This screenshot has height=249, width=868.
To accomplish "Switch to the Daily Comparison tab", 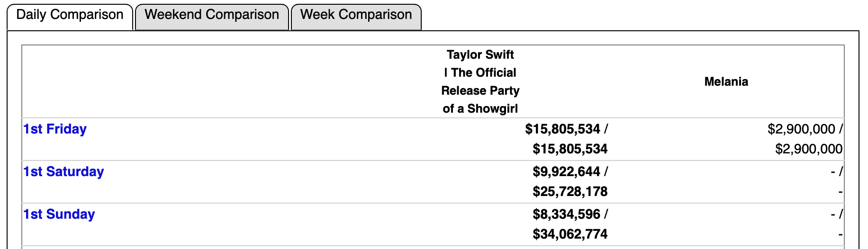I will [x=70, y=15].
